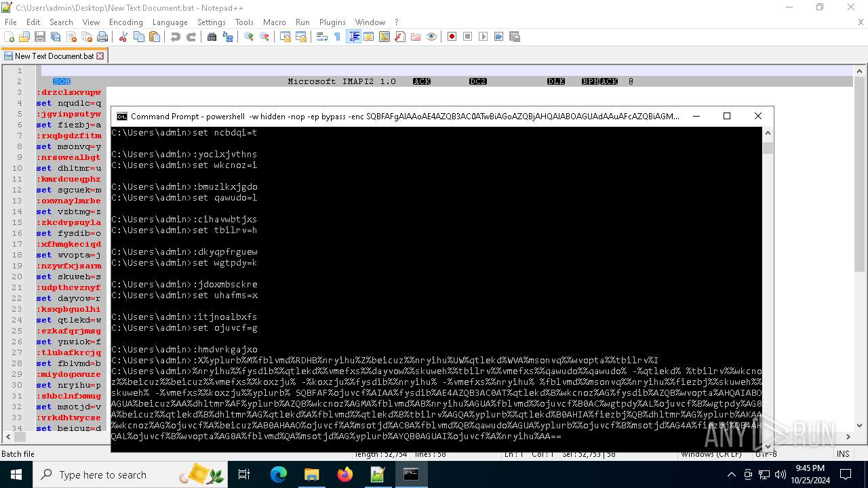
Task: Click the Open file toolbar icon
Action: pyautogui.click(x=24, y=37)
